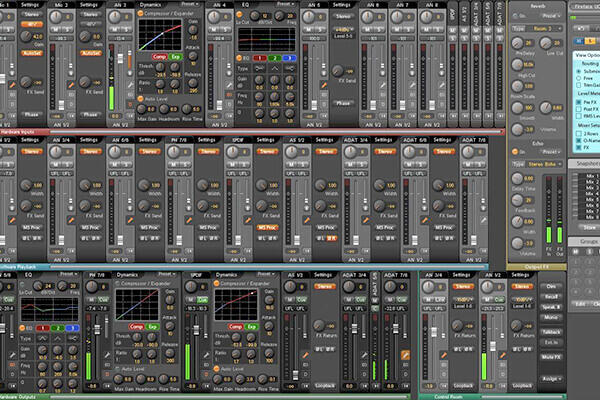Open +4dBu level dropdown on AN 5 settings
This screenshot has width=600, height=400.
[343, 29]
